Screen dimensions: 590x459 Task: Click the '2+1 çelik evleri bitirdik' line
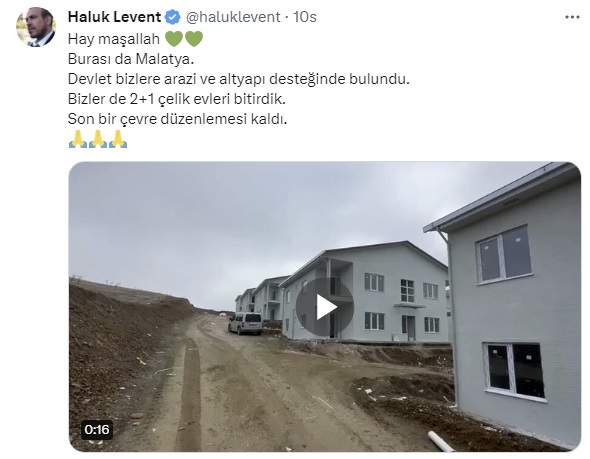(177, 99)
